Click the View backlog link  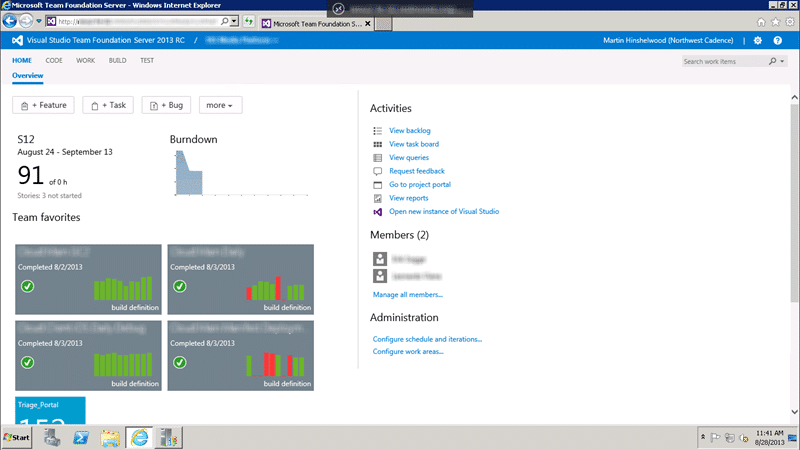pyautogui.click(x=410, y=131)
